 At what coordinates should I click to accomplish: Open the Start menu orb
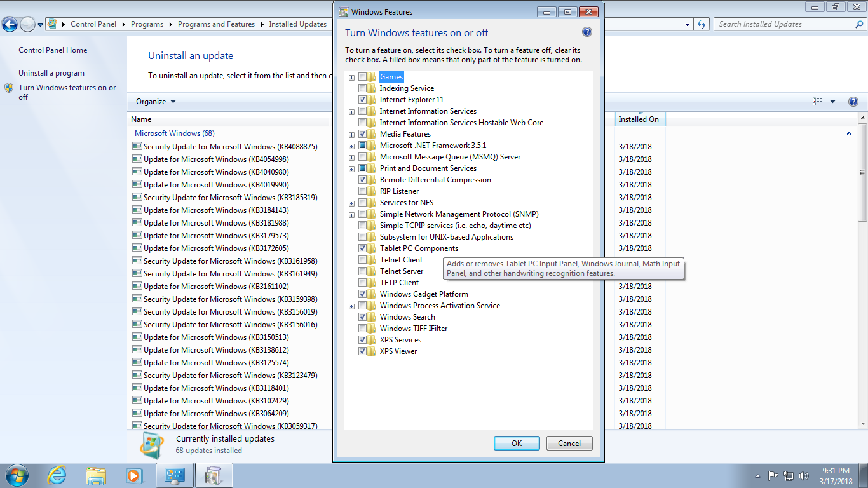coord(16,475)
